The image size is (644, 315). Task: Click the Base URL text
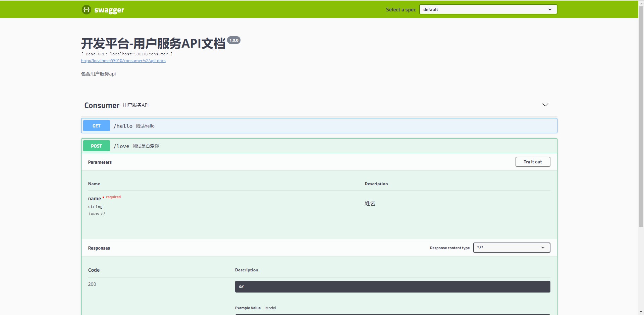tap(127, 54)
